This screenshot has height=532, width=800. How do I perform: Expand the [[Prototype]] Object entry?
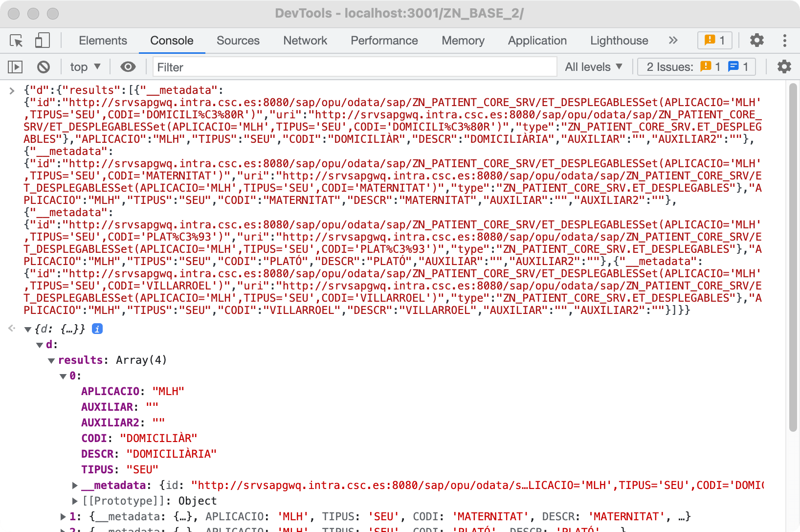(x=75, y=501)
